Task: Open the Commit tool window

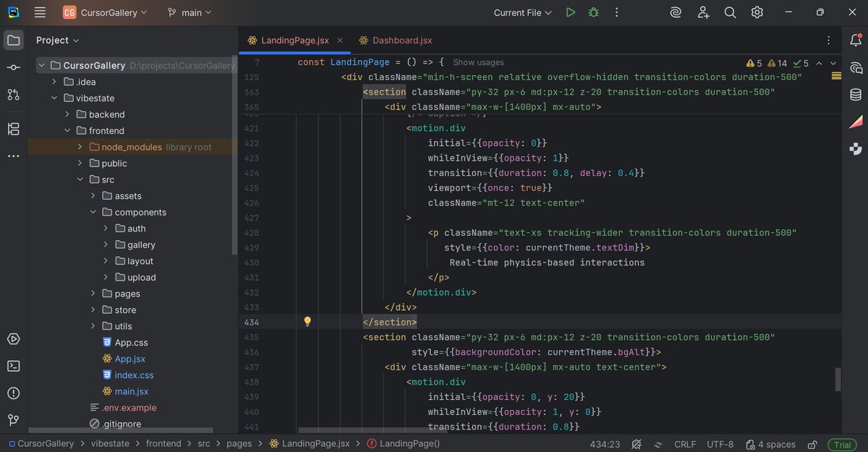Action: [x=13, y=67]
